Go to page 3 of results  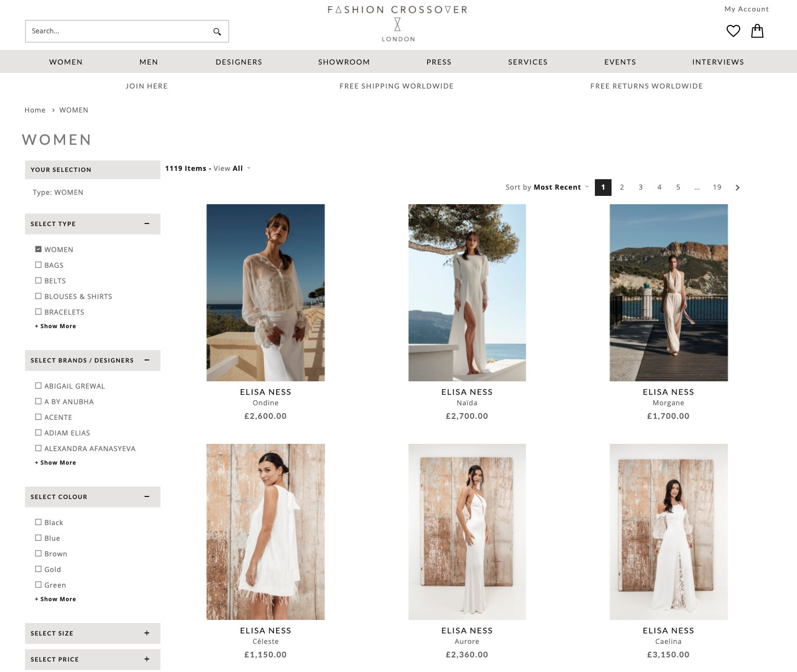click(x=641, y=187)
